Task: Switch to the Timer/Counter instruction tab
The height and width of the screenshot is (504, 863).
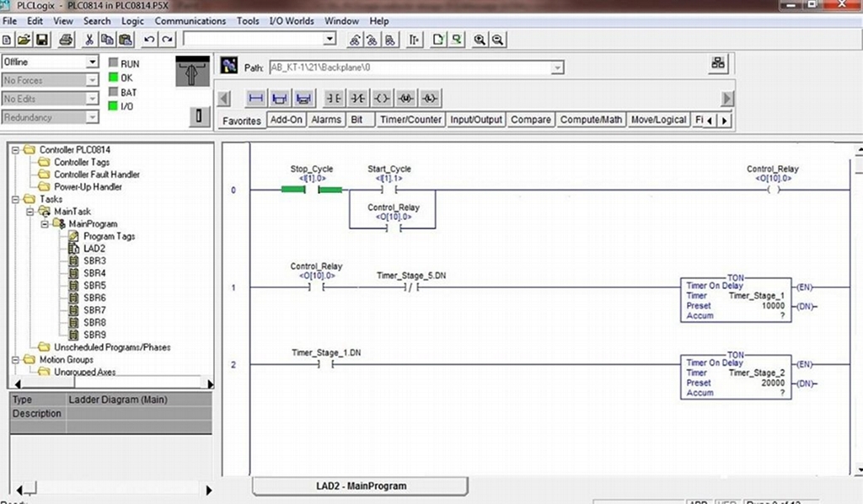Action: pyautogui.click(x=410, y=120)
